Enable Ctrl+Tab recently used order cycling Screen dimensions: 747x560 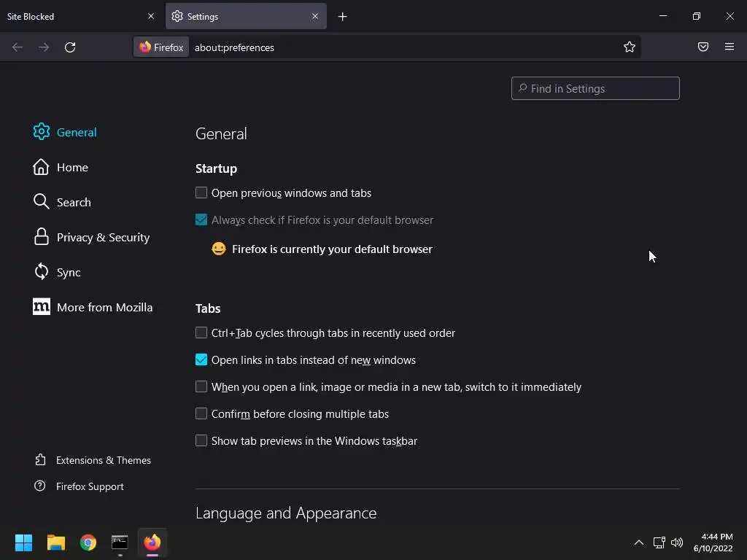tap(201, 332)
